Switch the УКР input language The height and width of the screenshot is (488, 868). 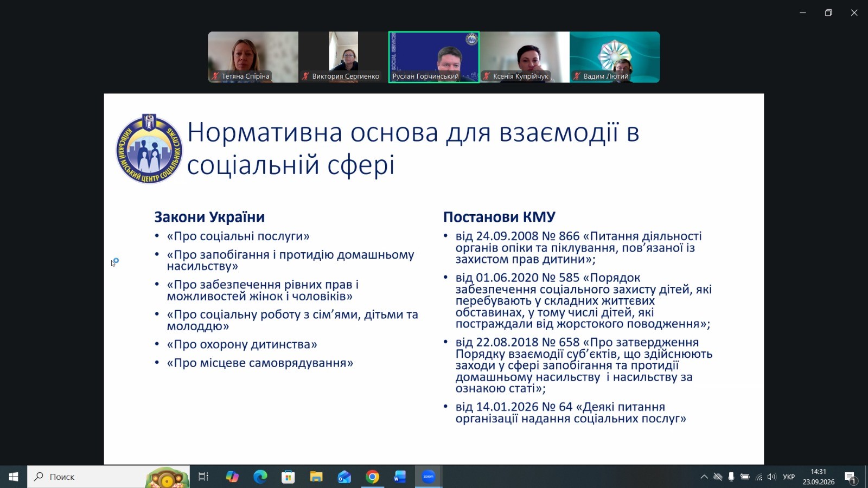point(789,477)
